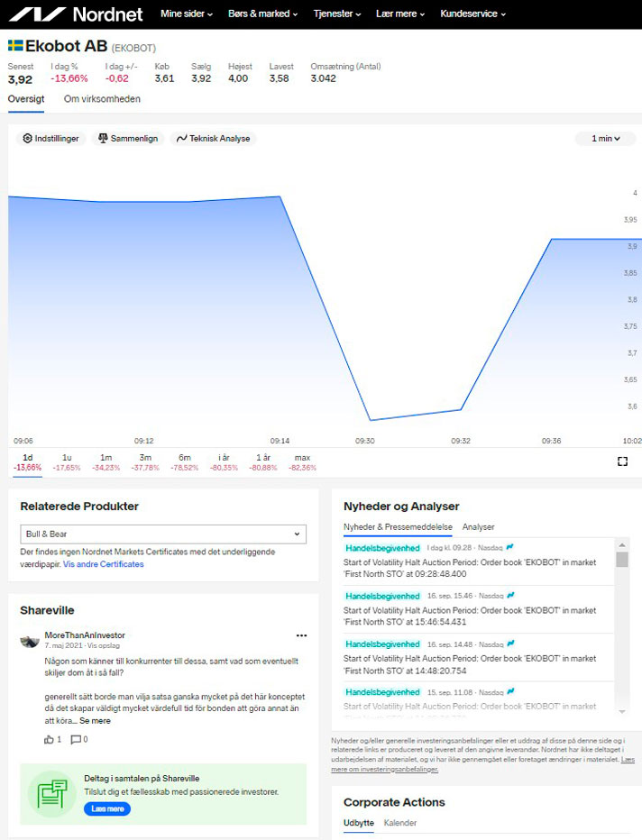Click MoreThanAnInvestor avatar
Screen dimensions: 642x840
30,641
